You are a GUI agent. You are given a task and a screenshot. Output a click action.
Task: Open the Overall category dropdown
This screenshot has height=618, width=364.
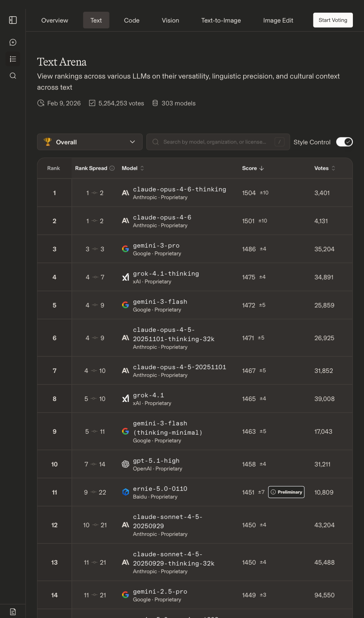tap(90, 142)
